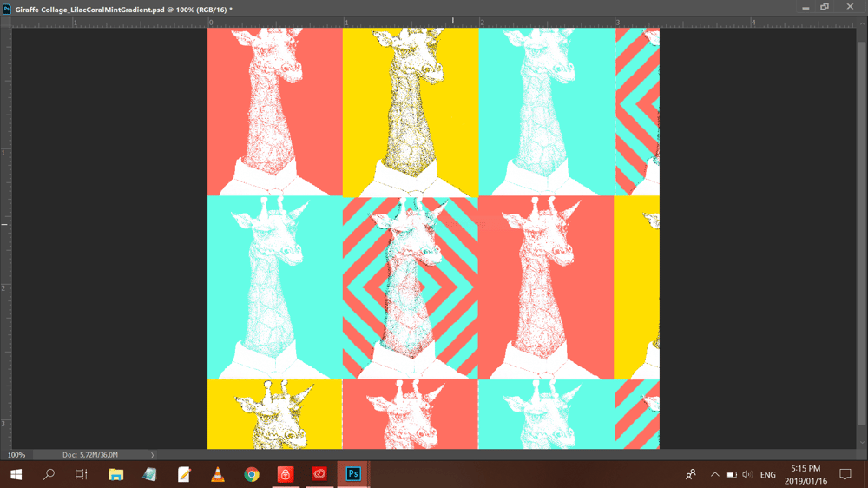The height and width of the screenshot is (488, 868).
Task: Open the notebook app beside File Explorer
Action: (149, 475)
